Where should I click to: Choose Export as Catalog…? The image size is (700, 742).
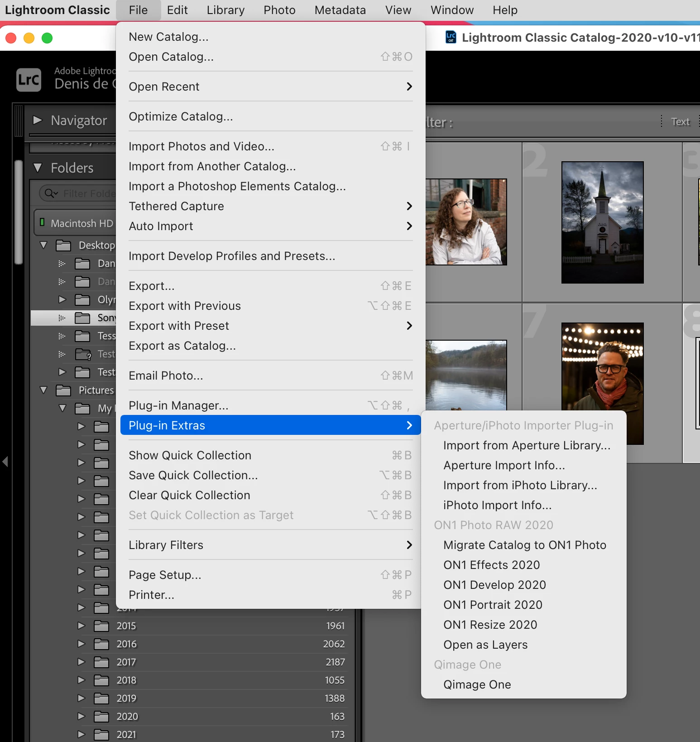tap(271, 346)
